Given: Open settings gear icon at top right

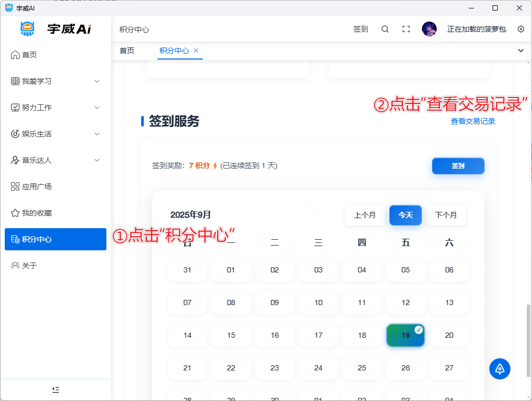Looking at the screenshot, I should tap(521, 29).
